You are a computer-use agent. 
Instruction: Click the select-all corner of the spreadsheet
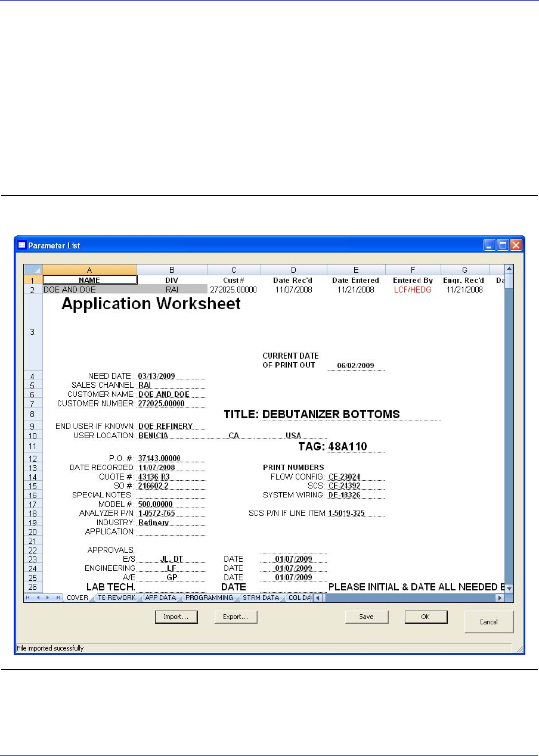(x=33, y=270)
